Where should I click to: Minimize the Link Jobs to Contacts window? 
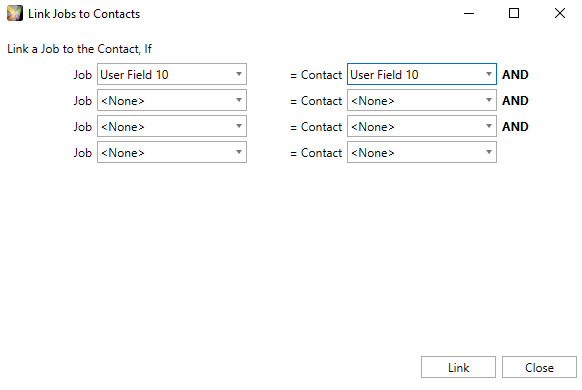pyautogui.click(x=469, y=13)
